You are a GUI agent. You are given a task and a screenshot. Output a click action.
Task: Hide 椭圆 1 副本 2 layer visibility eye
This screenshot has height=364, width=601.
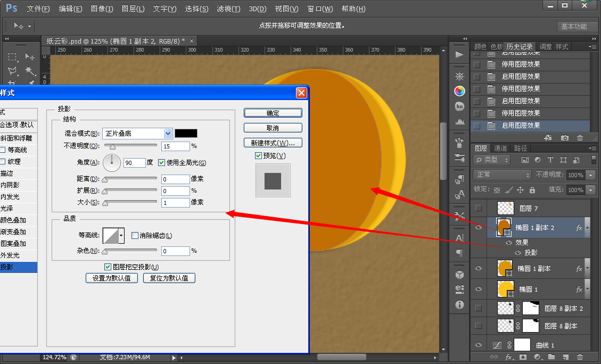point(479,228)
